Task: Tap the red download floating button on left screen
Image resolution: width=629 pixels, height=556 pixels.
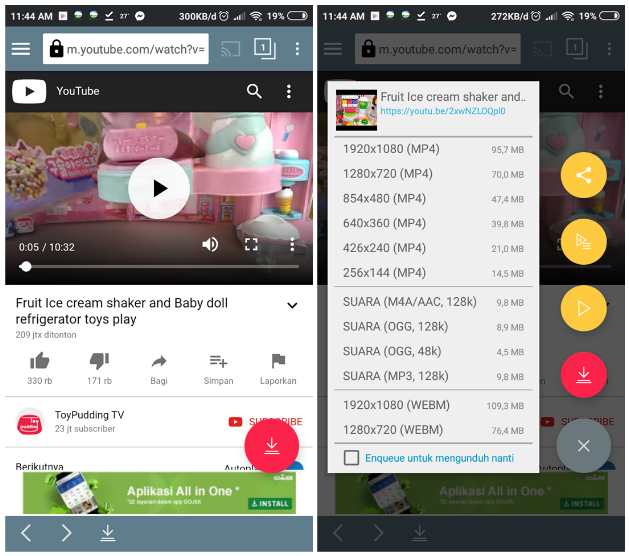Action: [x=272, y=446]
